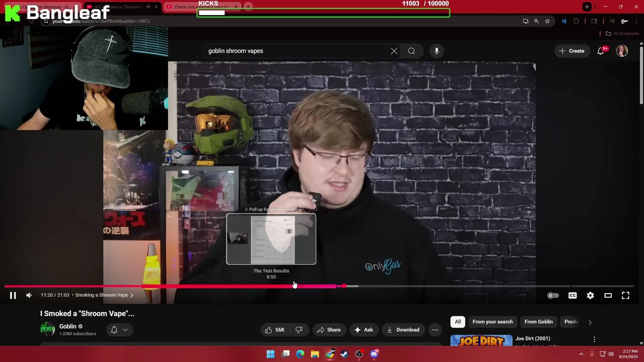Open the All Bookmarks folder
This screenshot has height=362, width=644.
click(x=622, y=34)
